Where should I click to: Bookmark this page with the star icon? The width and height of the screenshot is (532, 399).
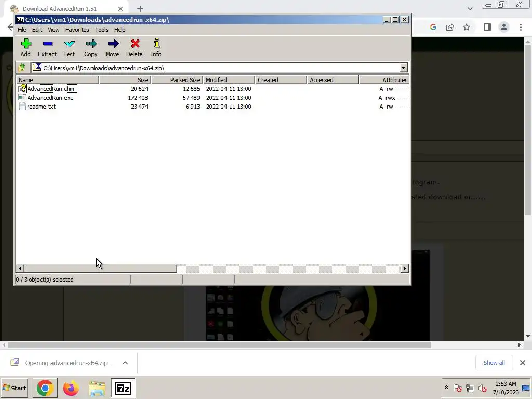click(x=467, y=27)
